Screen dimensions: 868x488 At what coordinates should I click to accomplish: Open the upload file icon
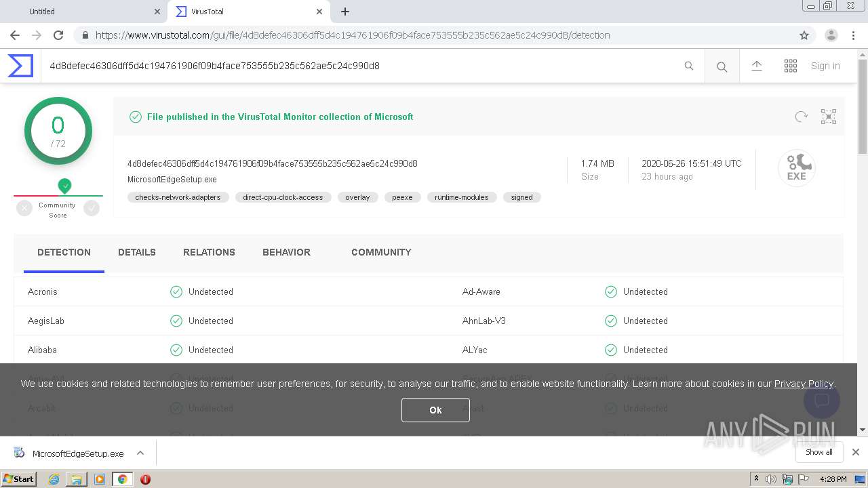[757, 66]
